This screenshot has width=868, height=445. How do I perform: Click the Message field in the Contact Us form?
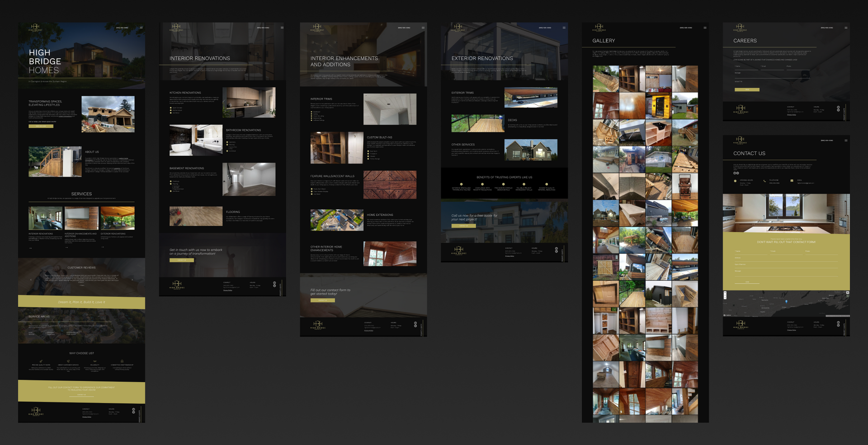click(x=786, y=273)
